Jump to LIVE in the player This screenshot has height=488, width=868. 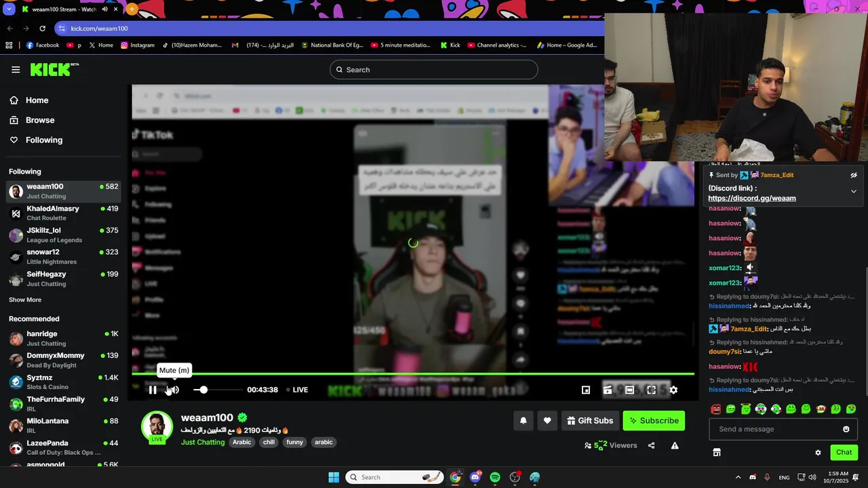pos(297,390)
